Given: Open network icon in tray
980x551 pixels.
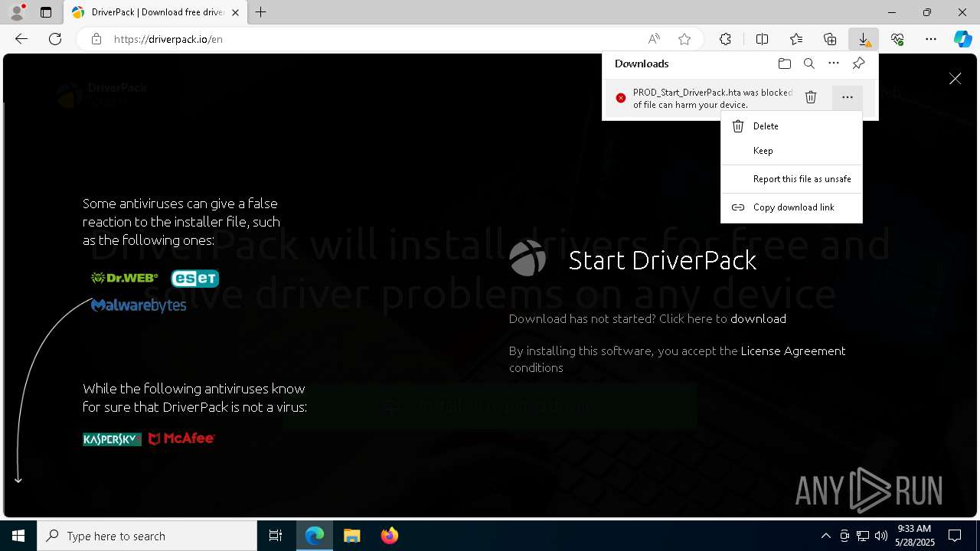Looking at the screenshot, I should 863,536.
